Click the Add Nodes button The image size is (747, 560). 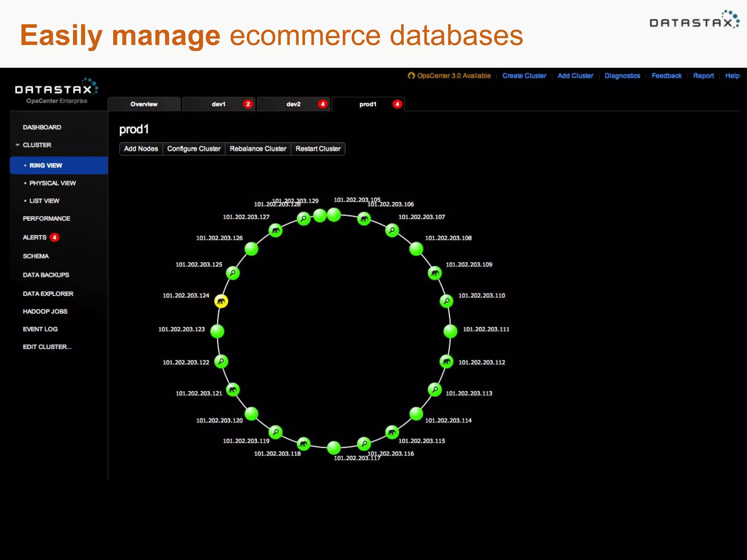click(x=141, y=149)
